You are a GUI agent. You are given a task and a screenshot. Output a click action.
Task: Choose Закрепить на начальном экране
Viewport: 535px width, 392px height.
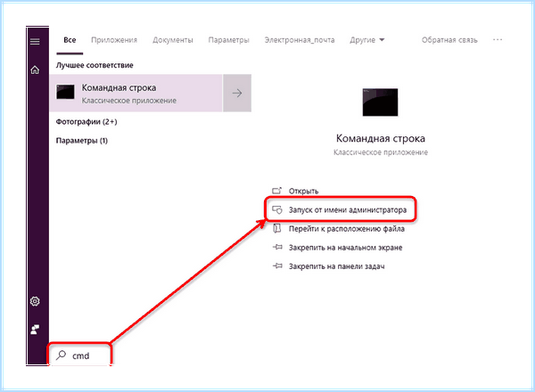coord(337,248)
